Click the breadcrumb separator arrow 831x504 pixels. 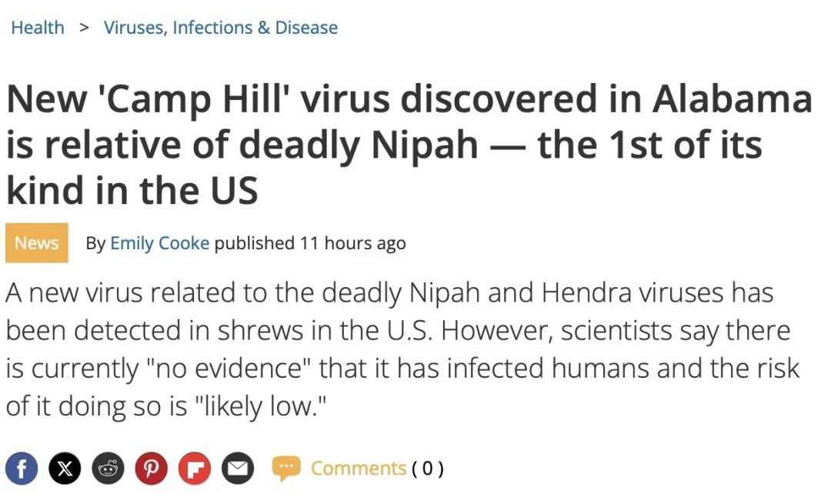coord(84,28)
